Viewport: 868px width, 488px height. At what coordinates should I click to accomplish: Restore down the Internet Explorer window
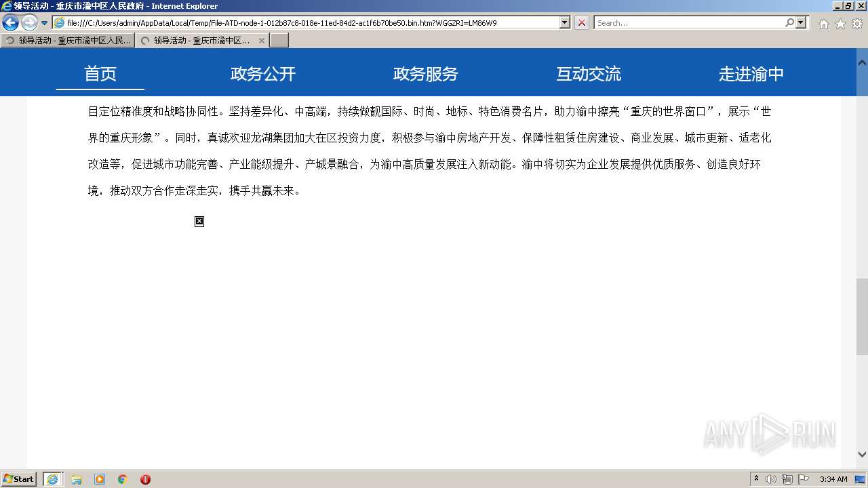click(x=848, y=6)
